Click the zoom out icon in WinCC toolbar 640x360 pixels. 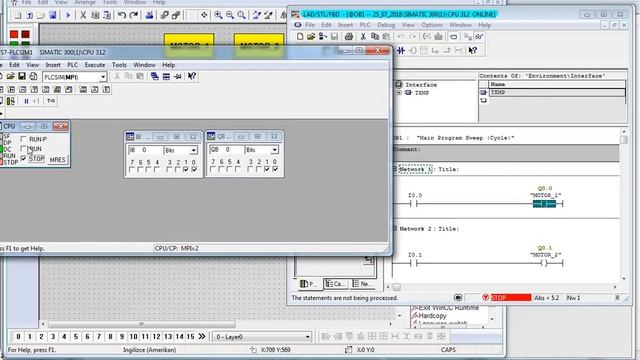click(x=230, y=15)
